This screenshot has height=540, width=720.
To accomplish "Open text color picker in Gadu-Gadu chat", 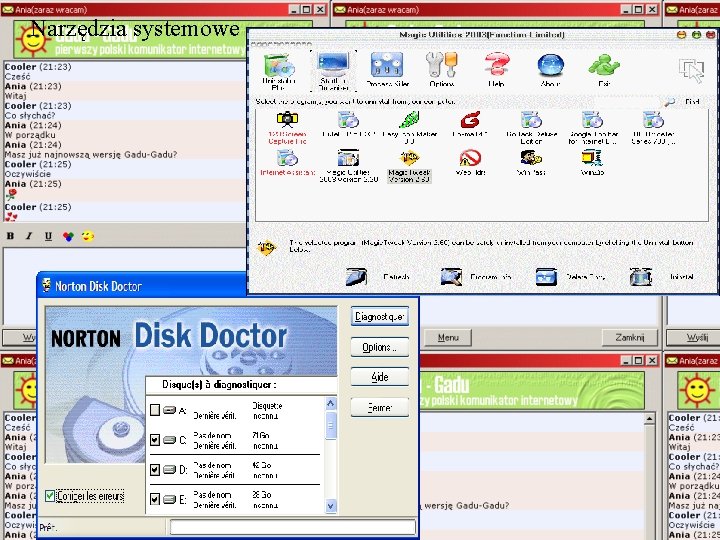I will coord(68,236).
